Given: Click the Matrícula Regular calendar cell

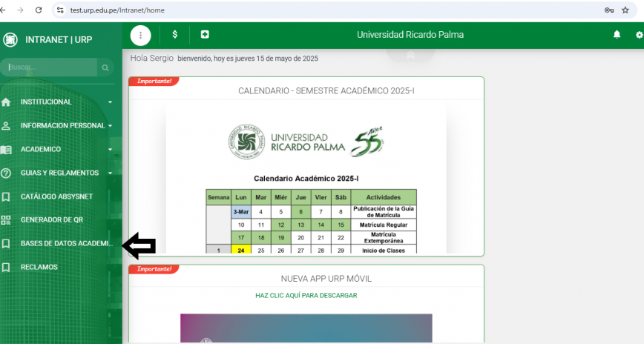Looking at the screenshot, I should coord(384,225).
